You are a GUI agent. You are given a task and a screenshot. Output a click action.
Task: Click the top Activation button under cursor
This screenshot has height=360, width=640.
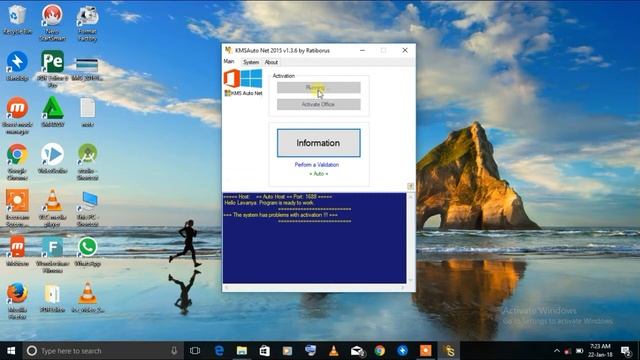[318, 87]
